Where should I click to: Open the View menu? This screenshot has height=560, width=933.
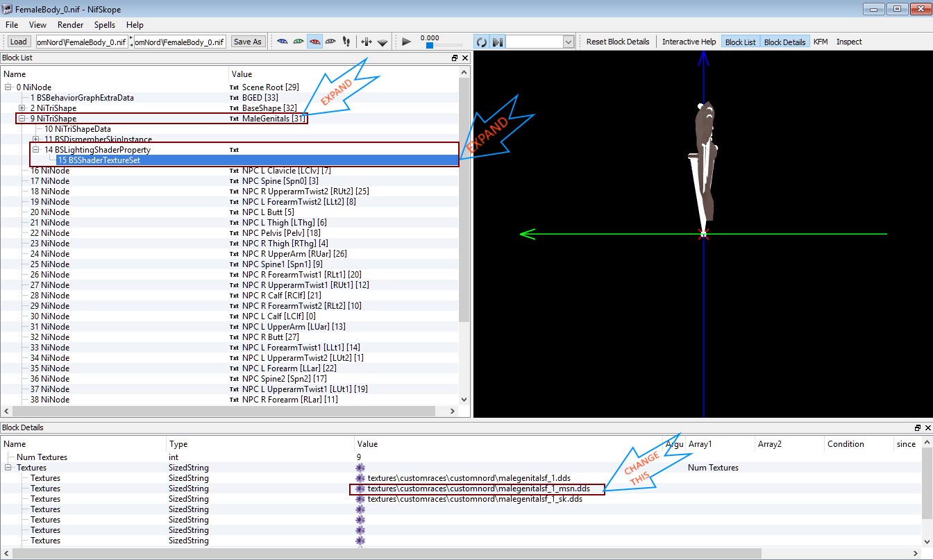[x=38, y=25]
